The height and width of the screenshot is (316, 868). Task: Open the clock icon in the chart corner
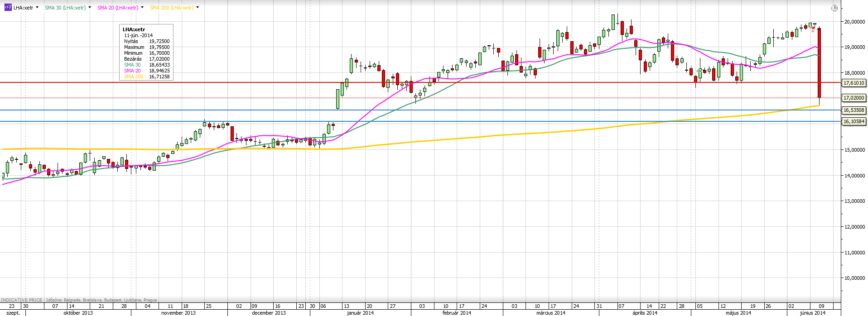coord(834,8)
